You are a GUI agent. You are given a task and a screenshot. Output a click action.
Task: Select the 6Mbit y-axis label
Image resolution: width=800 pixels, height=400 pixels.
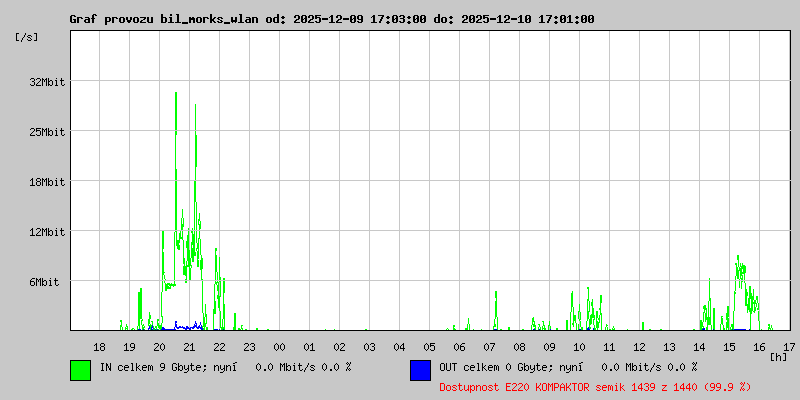coord(44,282)
